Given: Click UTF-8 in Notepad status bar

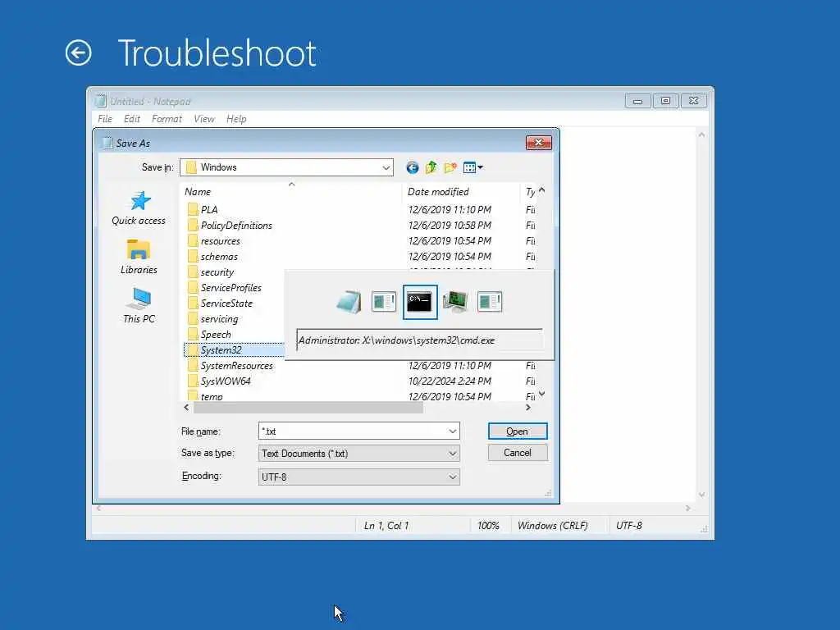Looking at the screenshot, I should pos(629,526).
